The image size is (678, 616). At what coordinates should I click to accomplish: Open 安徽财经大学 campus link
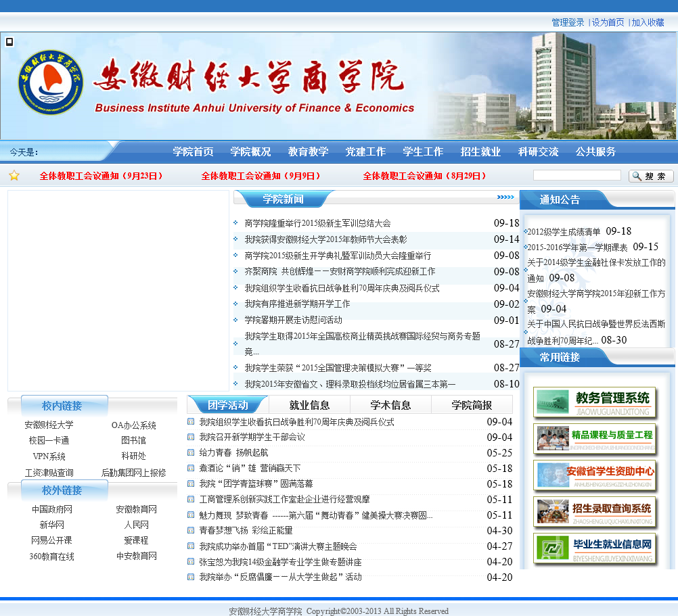point(49,425)
